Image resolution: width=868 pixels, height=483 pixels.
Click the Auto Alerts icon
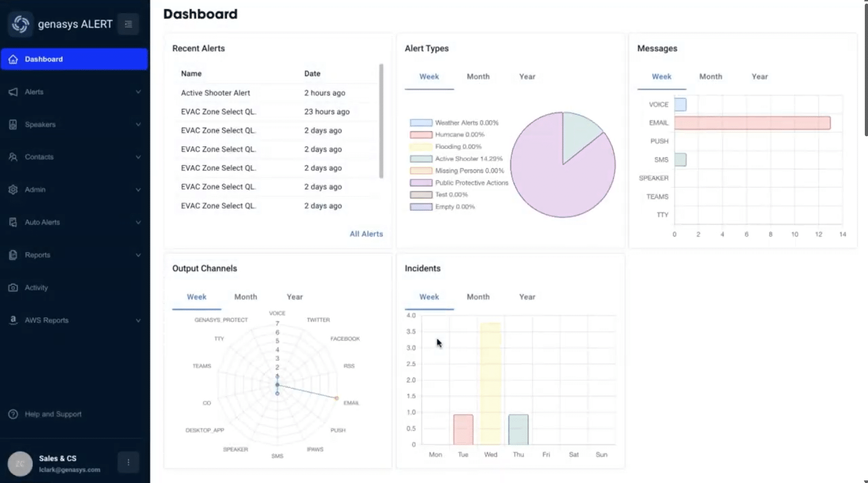click(x=13, y=222)
